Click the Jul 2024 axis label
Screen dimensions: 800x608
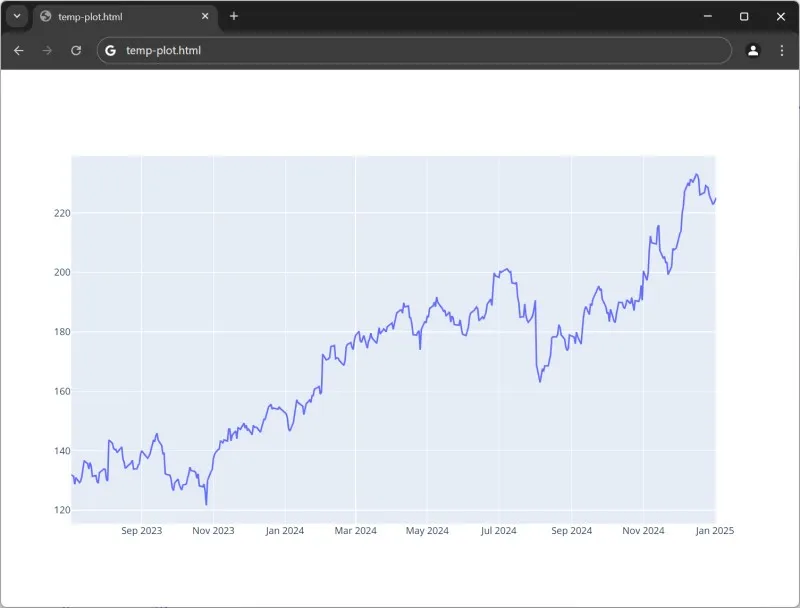coord(498,530)
